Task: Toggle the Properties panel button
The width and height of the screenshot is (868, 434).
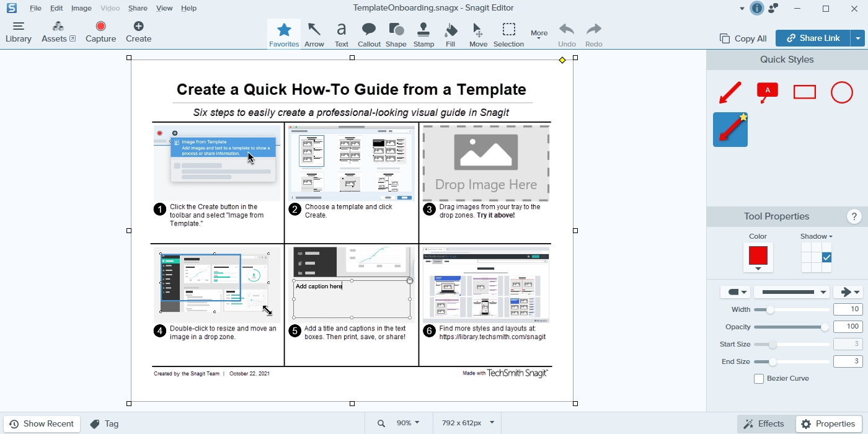Action: [x=829, y=424]
